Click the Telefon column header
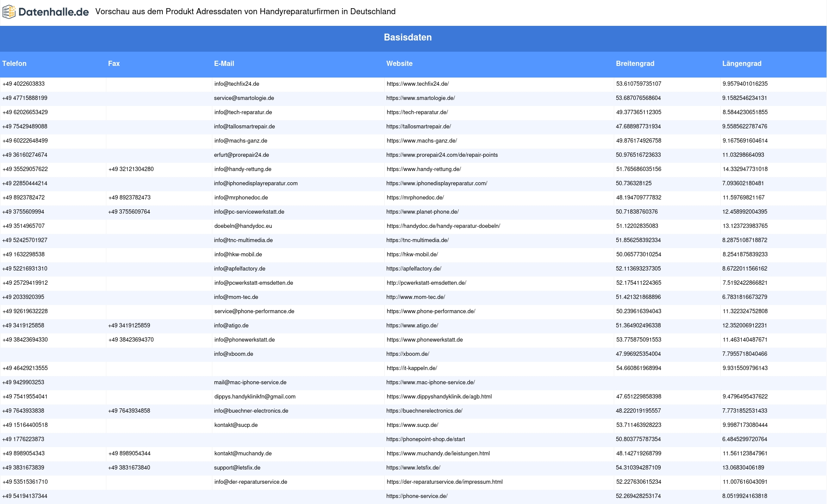827x504 pixels. tap(14, 64)
